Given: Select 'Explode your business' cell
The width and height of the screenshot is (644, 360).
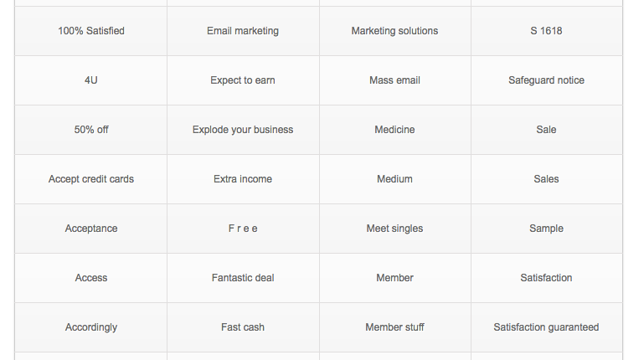Looking at the screenshot, I should (x=243, y=130).
